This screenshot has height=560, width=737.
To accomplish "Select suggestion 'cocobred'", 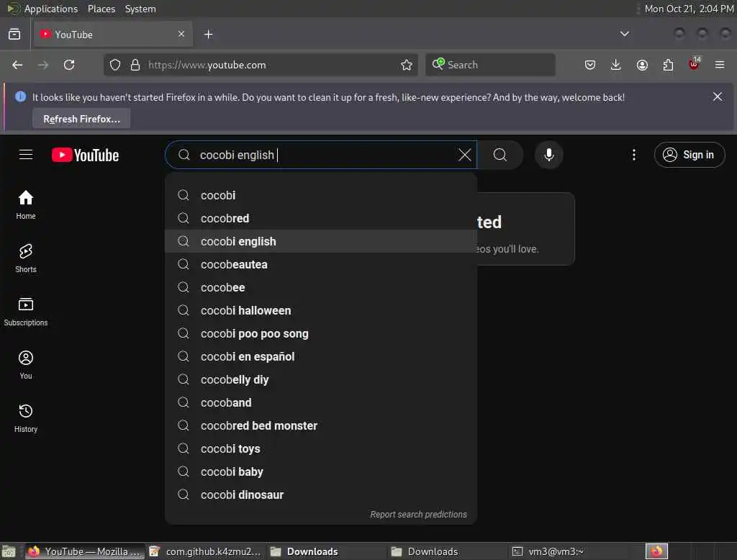I will click(320, 218).
